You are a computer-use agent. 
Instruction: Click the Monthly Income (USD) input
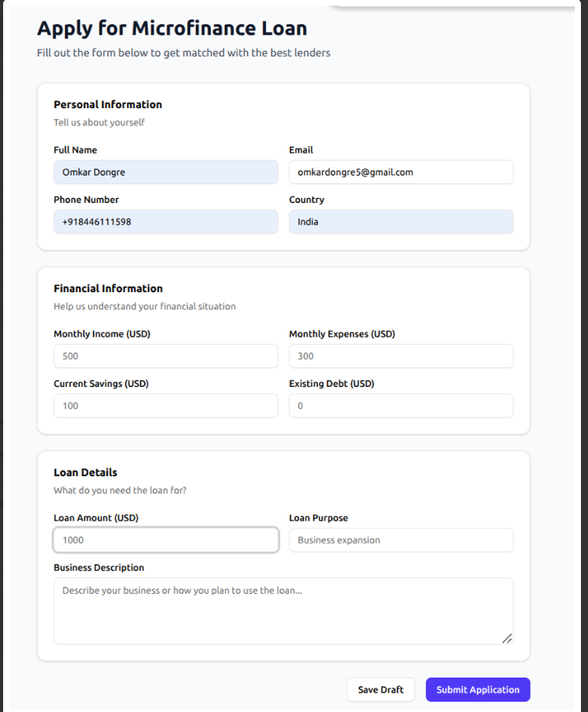(x=166, y=356)
